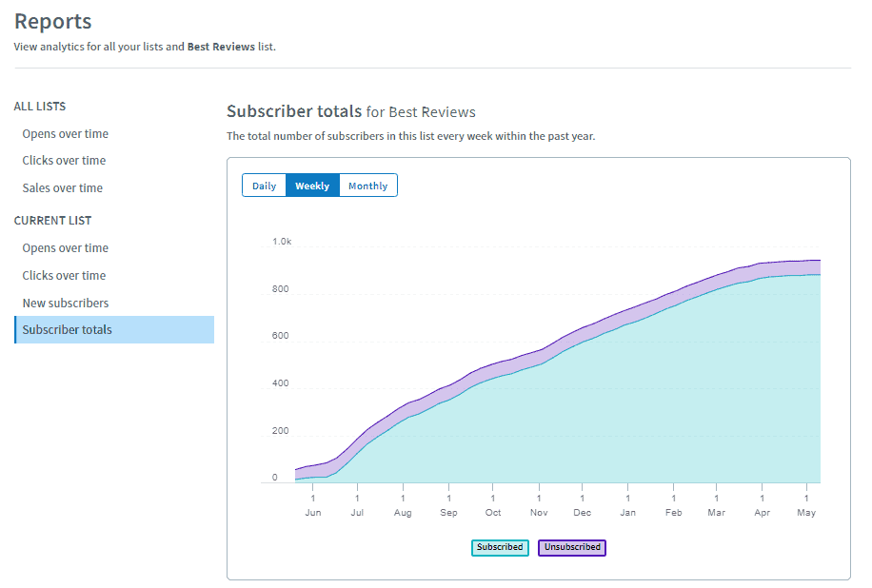Open 'Clicks over time' under All Lists
Image resolution: width=872 pixels, height=588 pixels.
pyautogui.click(x=64, y=161)
